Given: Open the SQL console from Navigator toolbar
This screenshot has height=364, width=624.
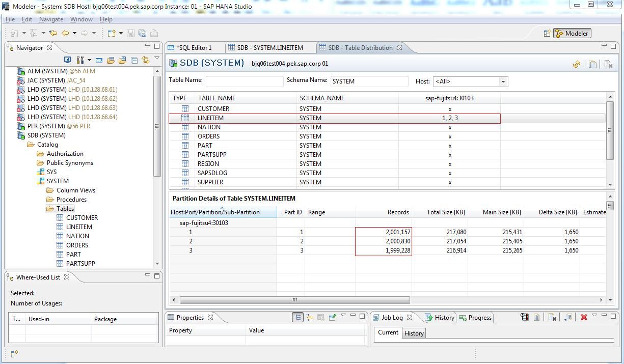Looking at the screenshot, I should point(99,60).
